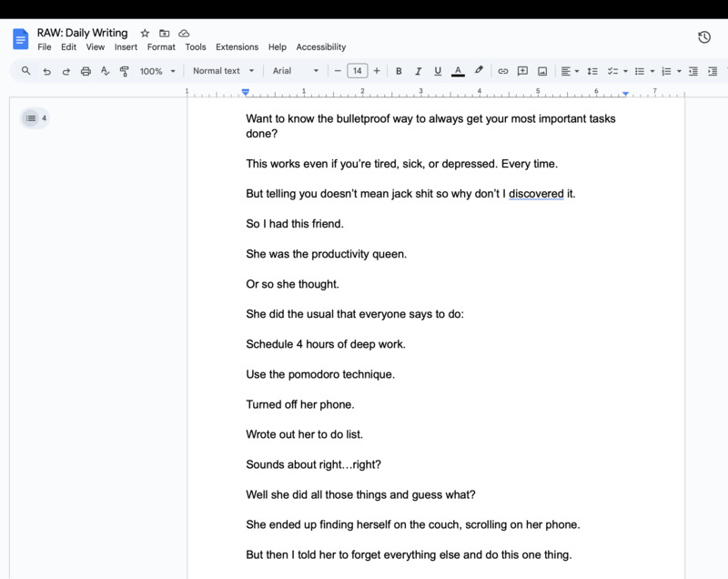
Task: Open the Insert menu
Action: [126, 47]
